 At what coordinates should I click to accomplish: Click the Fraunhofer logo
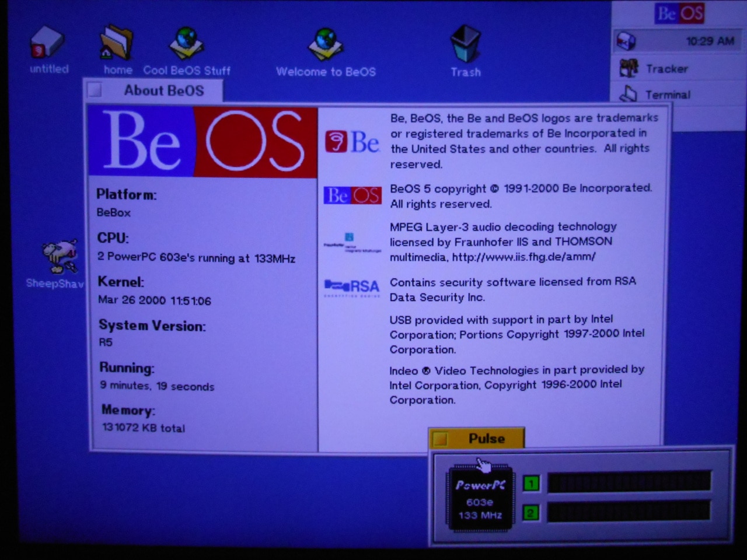(352, 243)
